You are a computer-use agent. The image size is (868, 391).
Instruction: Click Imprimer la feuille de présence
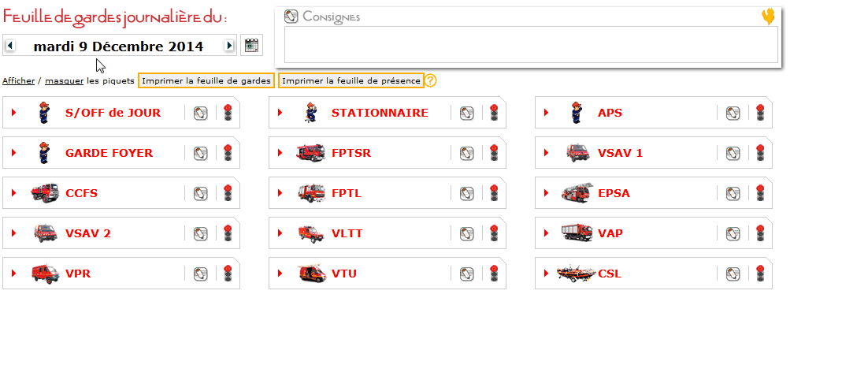coord(351,81)
